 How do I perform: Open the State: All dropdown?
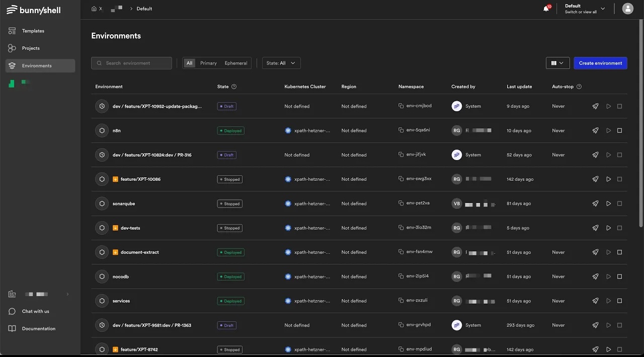click(281, 63)
